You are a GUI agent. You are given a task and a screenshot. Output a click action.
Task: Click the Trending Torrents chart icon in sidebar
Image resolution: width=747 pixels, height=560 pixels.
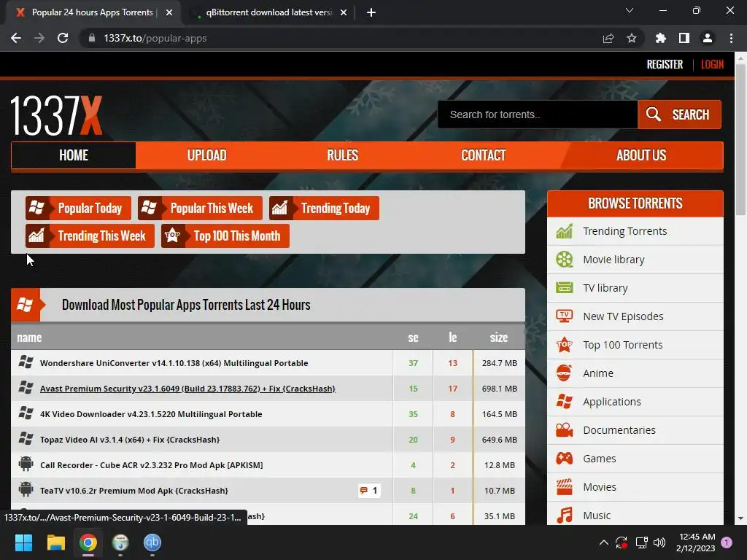click(565, 231)
